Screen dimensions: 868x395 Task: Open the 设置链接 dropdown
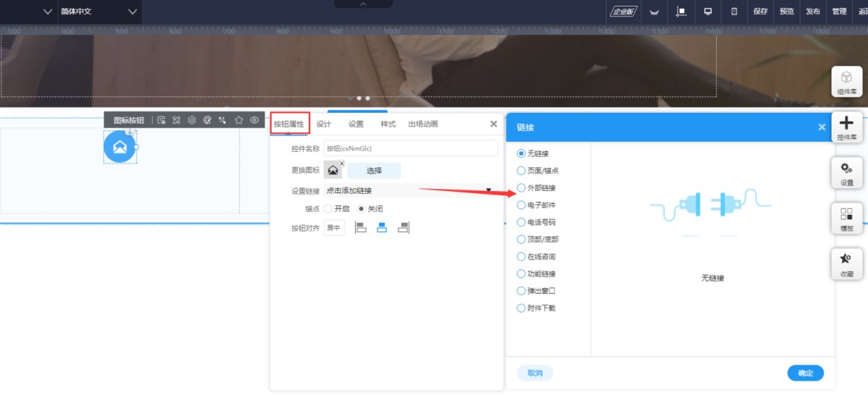point(410,191)
